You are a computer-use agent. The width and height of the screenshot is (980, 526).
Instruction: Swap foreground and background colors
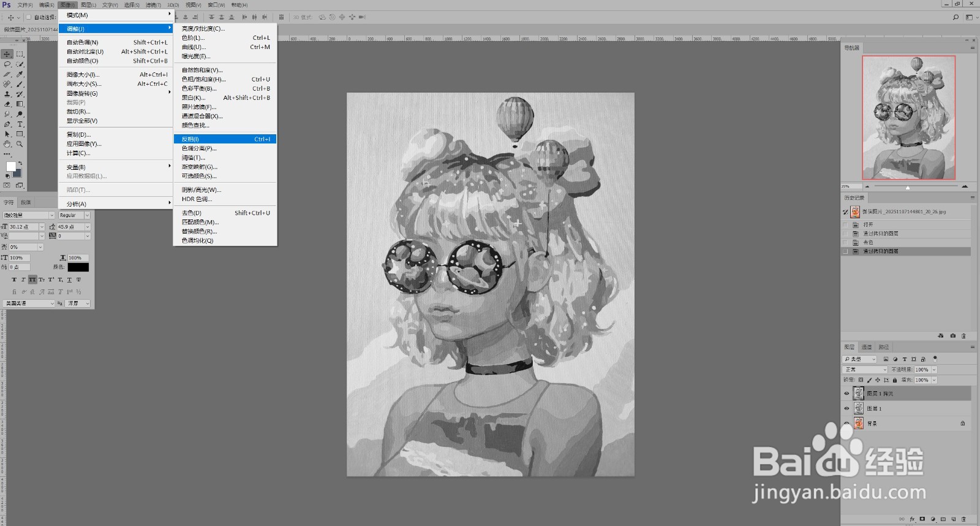coord(20,163)
